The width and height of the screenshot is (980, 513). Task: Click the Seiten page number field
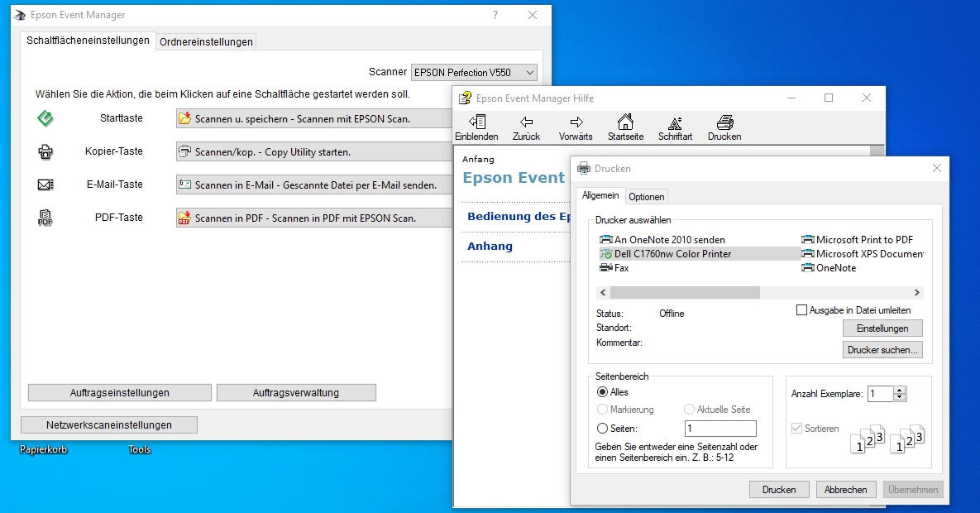point(720,429)
